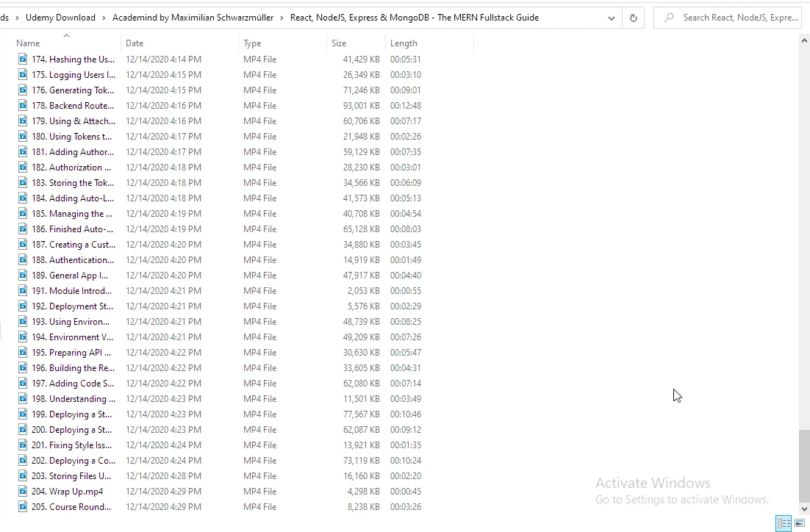Click the length value 00:12:48
The width and height of the screenshot is (810, 532).
[x=406, y=106]
